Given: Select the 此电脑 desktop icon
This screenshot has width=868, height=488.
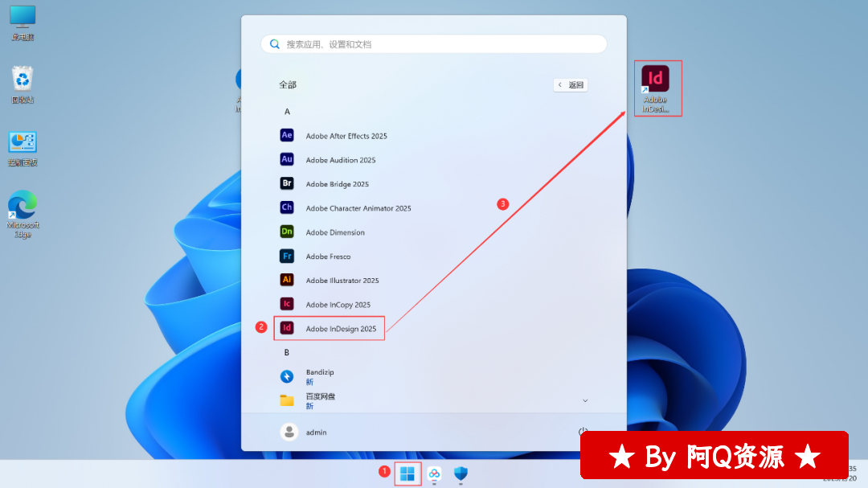Looking at the screenshot, I should point(23,23).
